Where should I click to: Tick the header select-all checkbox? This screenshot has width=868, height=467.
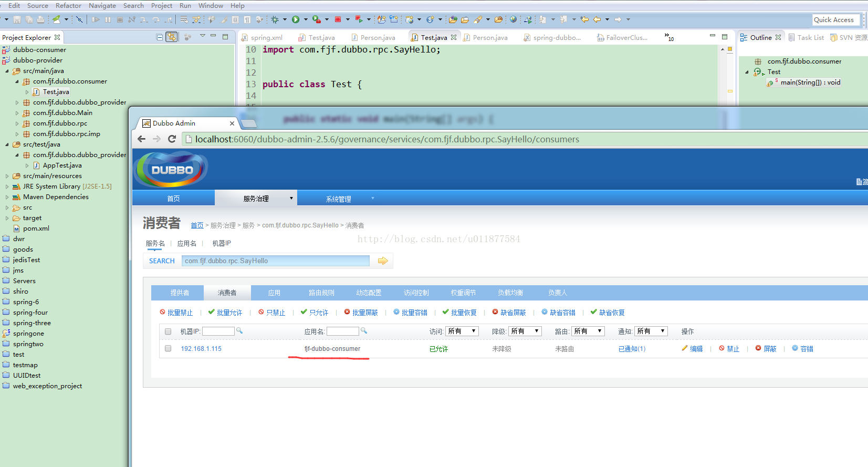click(x=168, y=331)
